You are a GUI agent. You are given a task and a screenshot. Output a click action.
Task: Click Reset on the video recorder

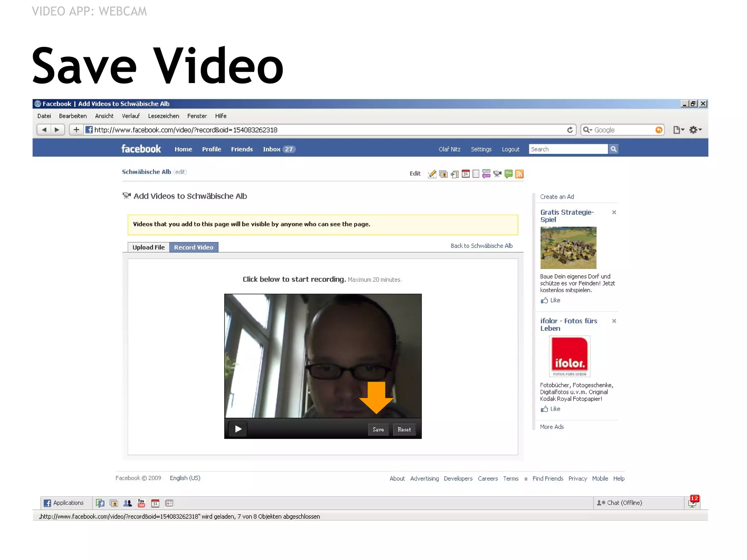click(x=404, y=429)
